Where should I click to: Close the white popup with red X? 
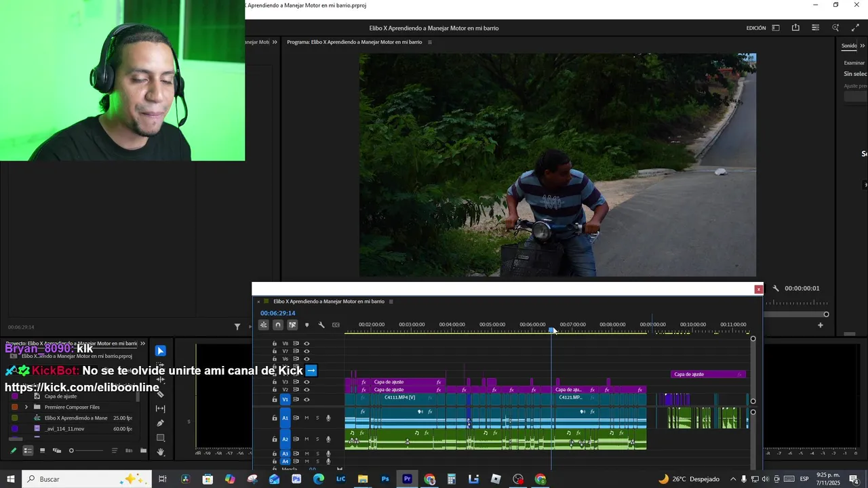click(x=758, y=289)
